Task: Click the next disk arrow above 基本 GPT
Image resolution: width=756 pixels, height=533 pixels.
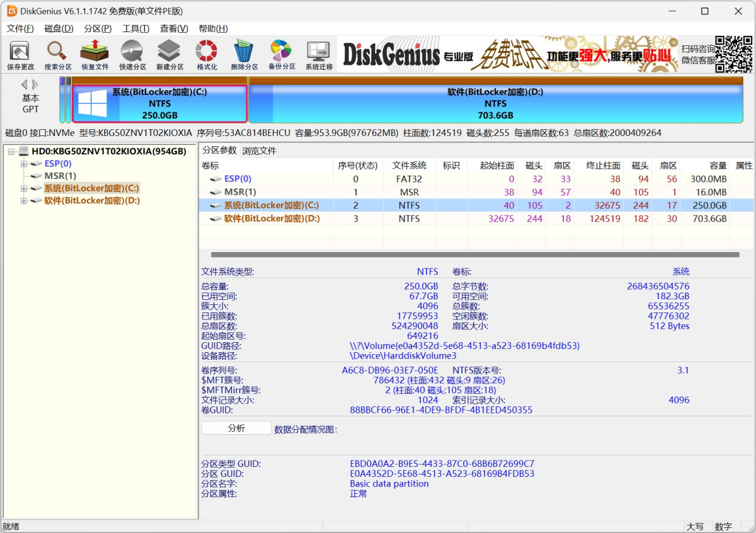Action: (x=35, y=84)
